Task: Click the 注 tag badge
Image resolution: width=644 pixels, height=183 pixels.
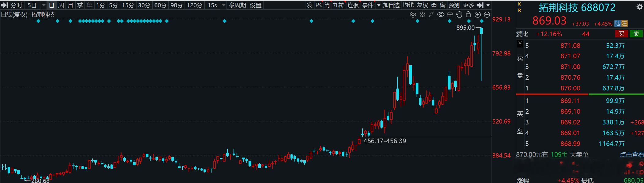Action: pyautogui.click(x=624, y=24)
